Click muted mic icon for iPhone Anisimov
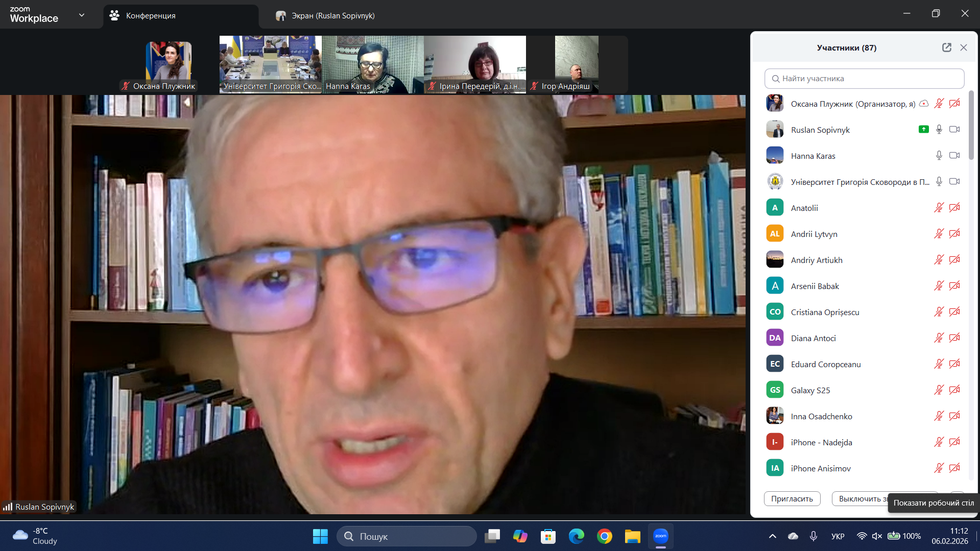Viewport: 980px width, 551px height. [939, 468]
